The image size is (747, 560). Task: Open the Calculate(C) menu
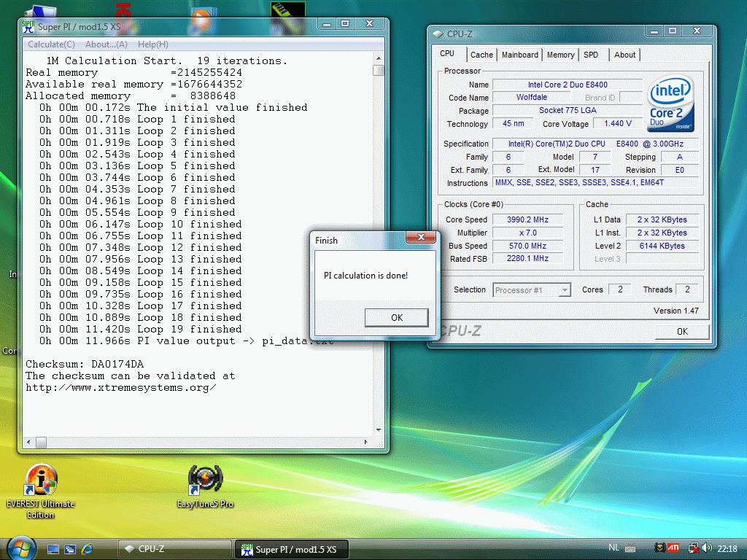pyautogui.click(x=51, y=44)
